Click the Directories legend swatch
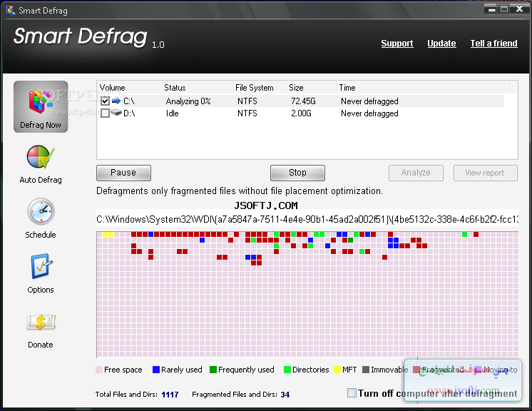The width and height of the screenshot is (532, 411). [x=287, y=370]
